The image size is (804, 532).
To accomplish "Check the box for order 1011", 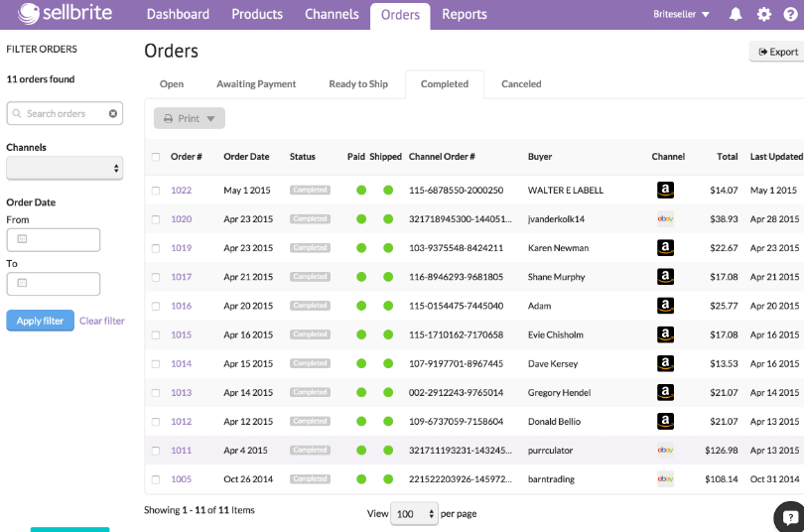I will coord(156,451).
